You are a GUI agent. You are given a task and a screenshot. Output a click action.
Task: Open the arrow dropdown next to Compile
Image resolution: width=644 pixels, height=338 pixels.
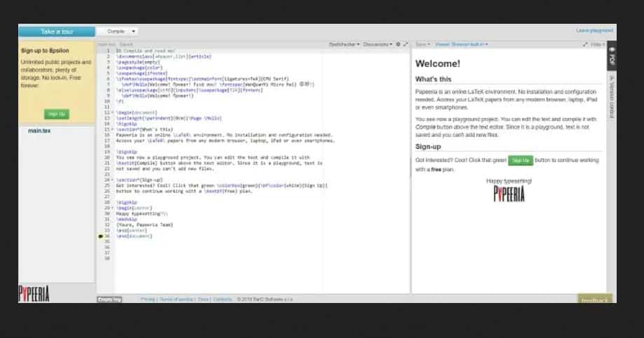133,31
